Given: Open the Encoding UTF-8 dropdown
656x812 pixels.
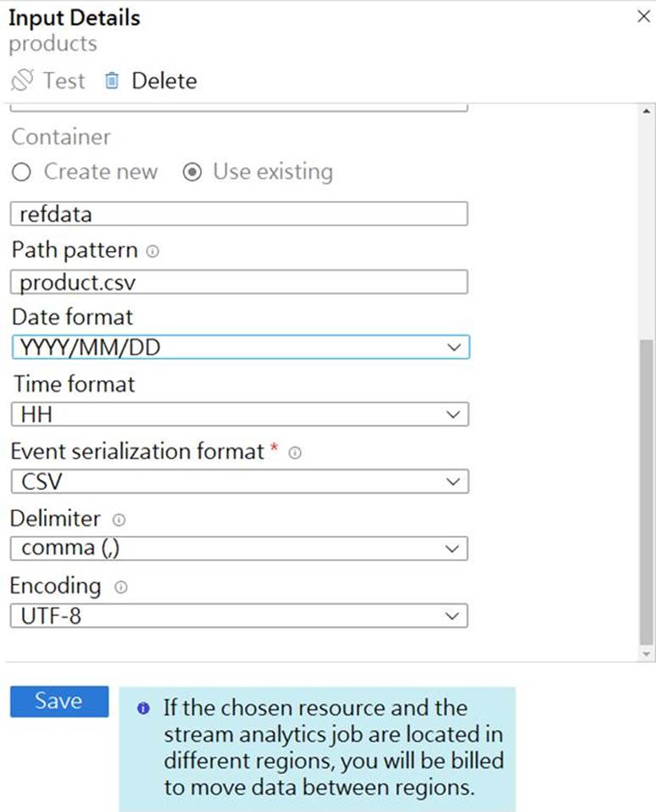Looking at the screenshot, I should click(240, 615).
